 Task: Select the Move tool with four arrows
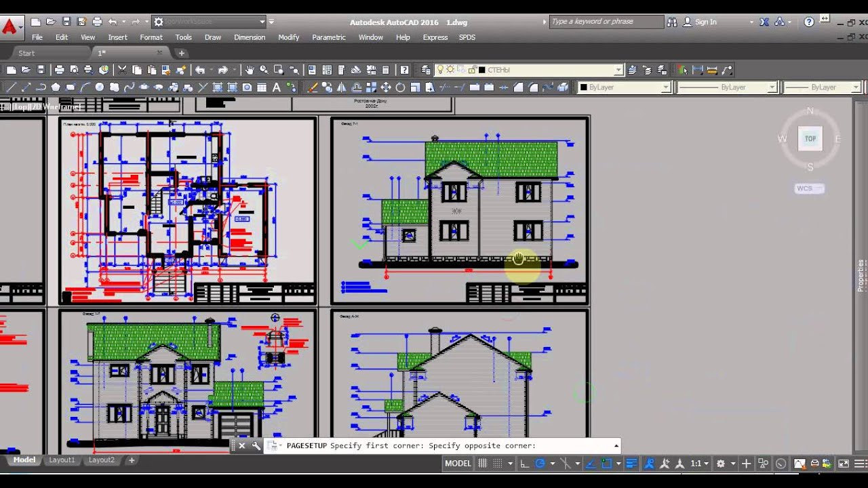(386, 87)
